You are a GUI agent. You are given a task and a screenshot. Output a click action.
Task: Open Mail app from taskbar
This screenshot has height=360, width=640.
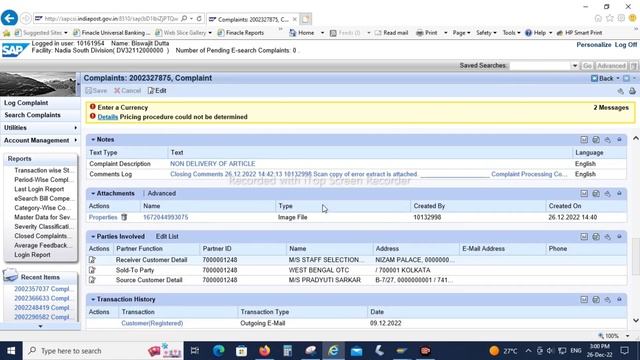click(356, 351)
